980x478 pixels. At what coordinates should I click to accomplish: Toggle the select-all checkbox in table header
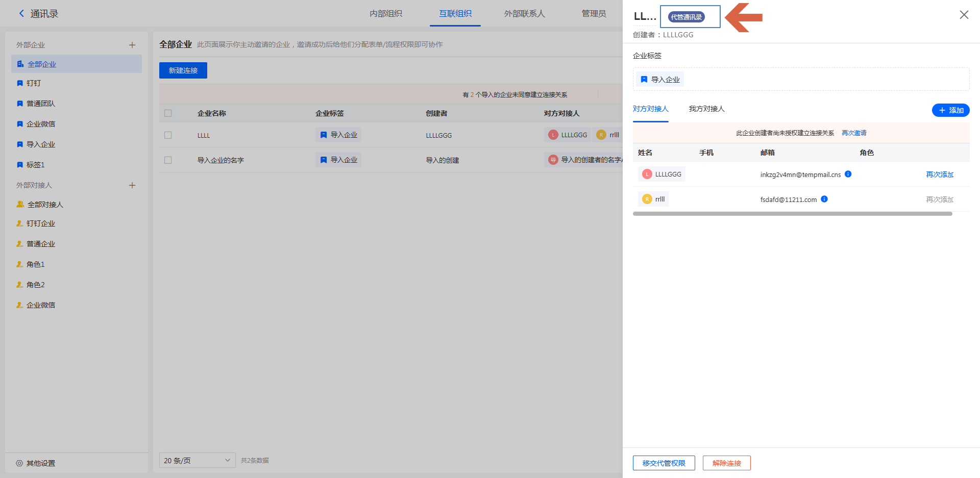pyautogui.click(x=168, y=113)
